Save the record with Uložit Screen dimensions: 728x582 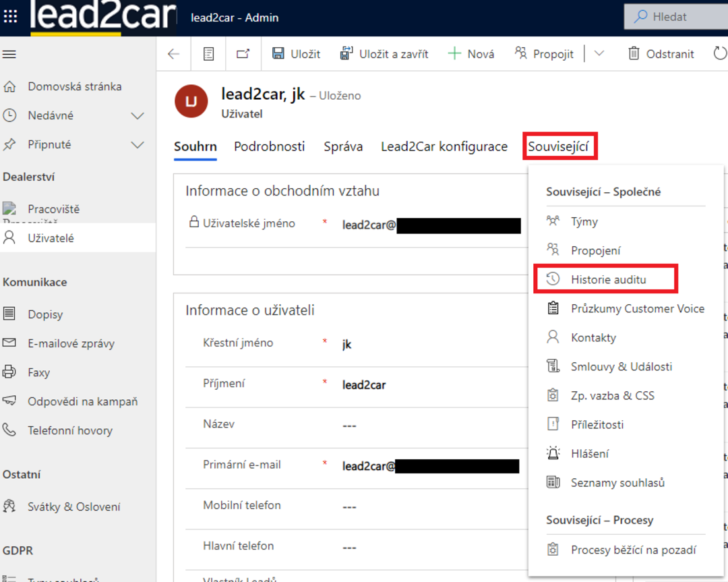(x=297, y=54)
